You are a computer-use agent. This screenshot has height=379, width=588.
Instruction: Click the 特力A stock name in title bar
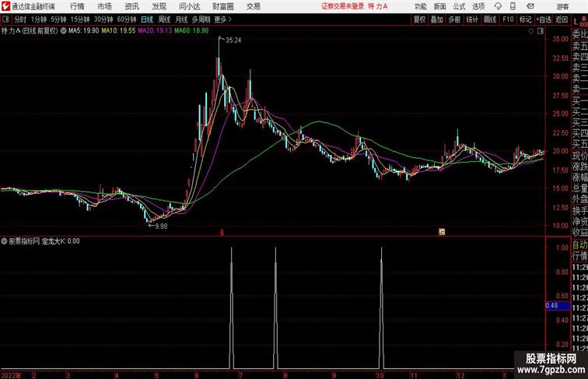point(378,6)
